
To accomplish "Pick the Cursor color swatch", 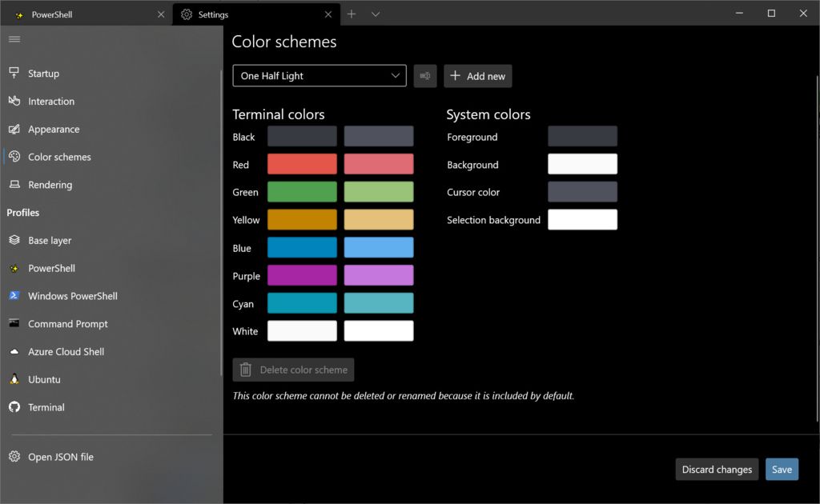I will click(583, 192).
